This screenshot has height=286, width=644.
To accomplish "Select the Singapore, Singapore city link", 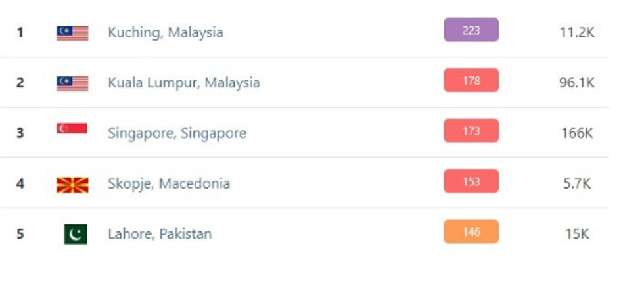I will [177, 133].
